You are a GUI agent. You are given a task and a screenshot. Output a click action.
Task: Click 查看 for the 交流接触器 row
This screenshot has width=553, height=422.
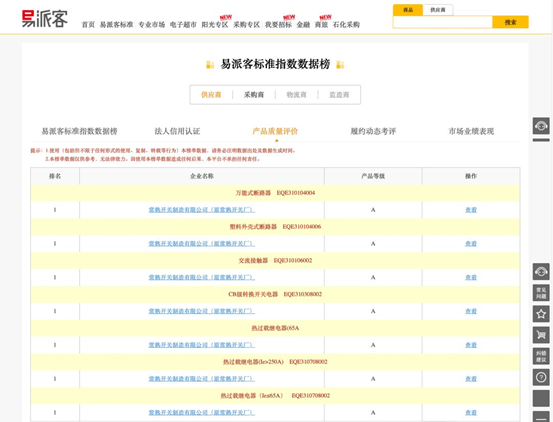(x=471, y=277)
